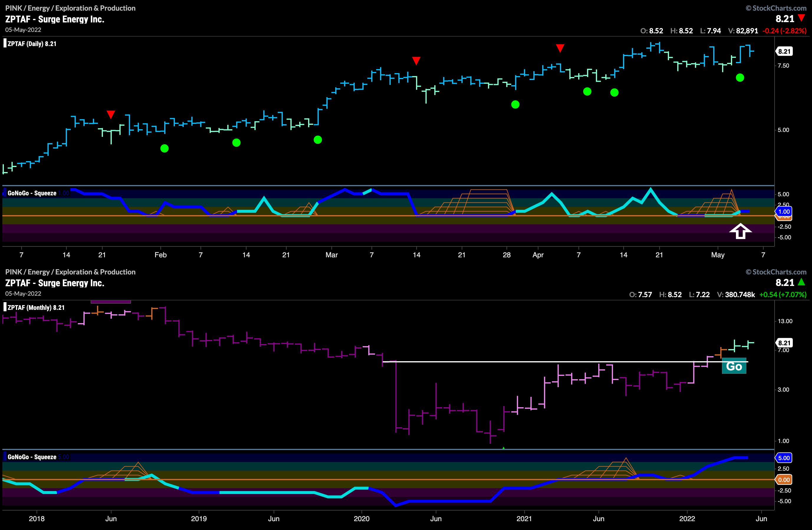
Task: Click the green dot marker near Feb 1
Action: click(x=165, y=148)
